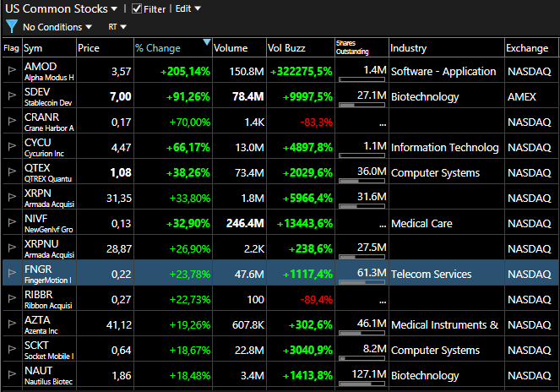The height and width of the screenshot is (392, 560).
Task: Open the RT data mode dropdown
Action: click(x=117, y=27)
